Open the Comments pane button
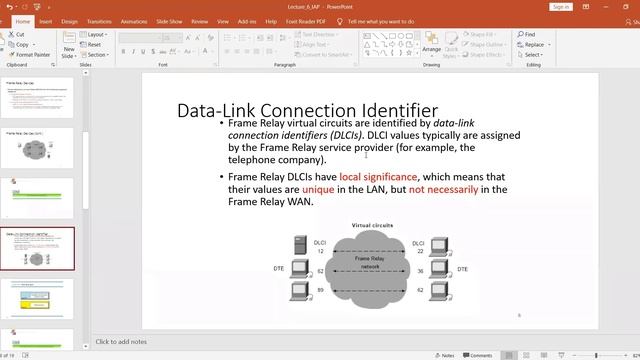640x360 pixels. tap(478, 356)
